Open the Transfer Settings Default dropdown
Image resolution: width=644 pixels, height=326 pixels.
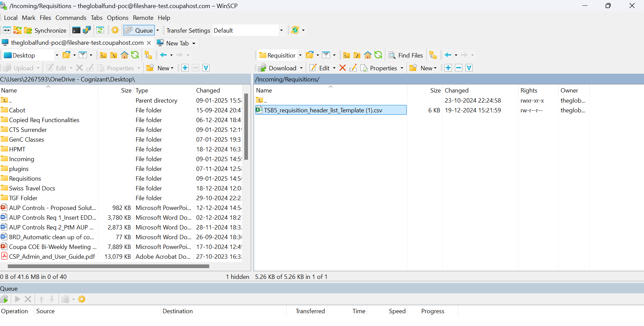coord(281,30)
